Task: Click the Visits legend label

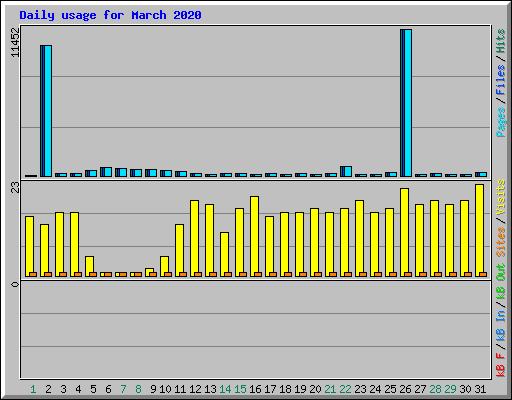Action: [501, 197]
